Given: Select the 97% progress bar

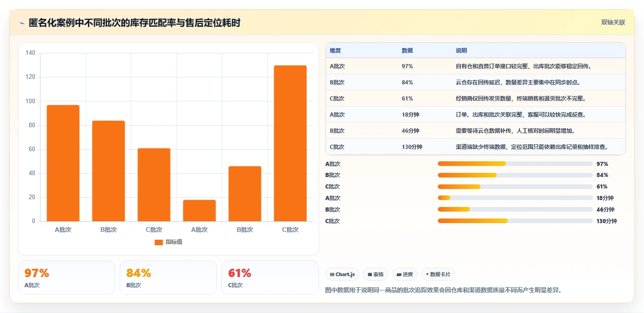Looking at the screenshot, I should [x=515, y=164].
